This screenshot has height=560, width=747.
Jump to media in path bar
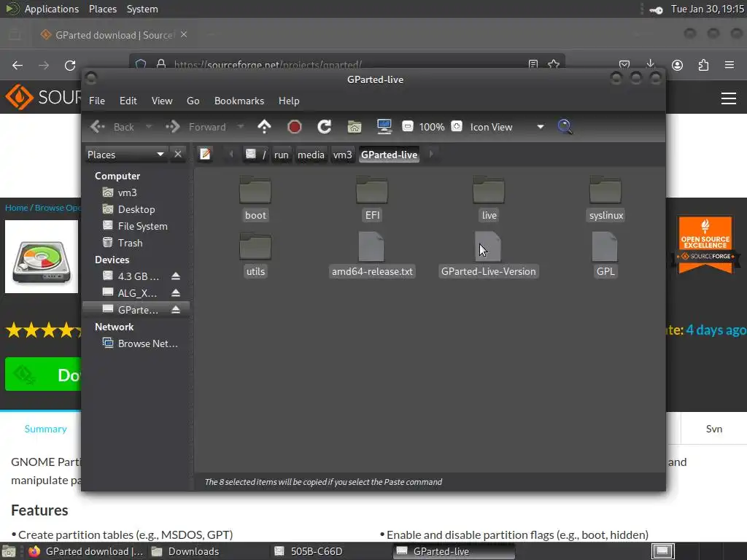[311, 155]
